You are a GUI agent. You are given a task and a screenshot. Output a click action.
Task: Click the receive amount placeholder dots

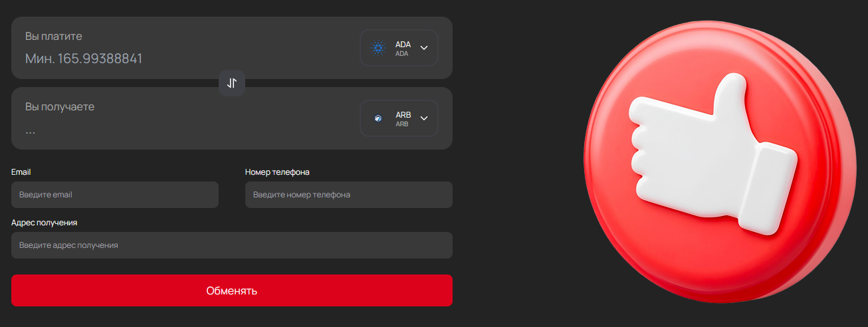[x=31, y=131]
